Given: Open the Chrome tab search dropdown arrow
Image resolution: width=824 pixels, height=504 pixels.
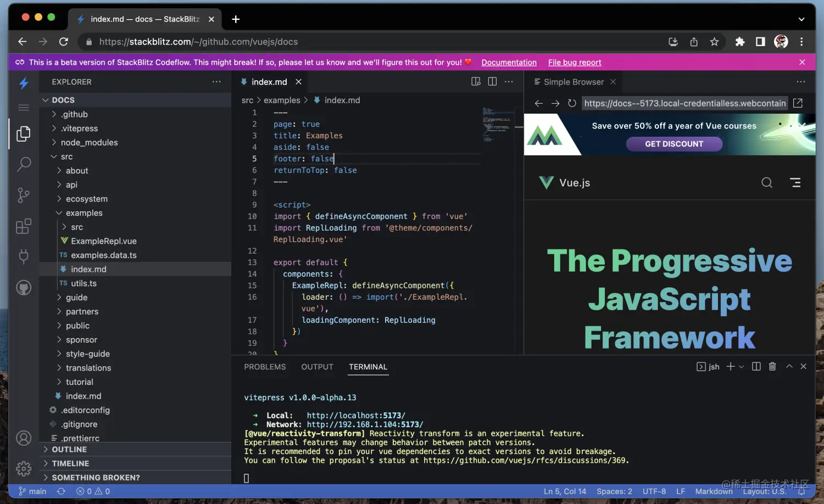Looking at the screenshot, I should click(x=801, y=19).
